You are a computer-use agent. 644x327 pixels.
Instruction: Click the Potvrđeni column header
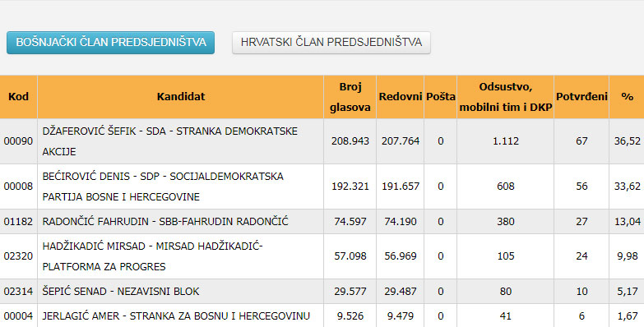point(581,97)
